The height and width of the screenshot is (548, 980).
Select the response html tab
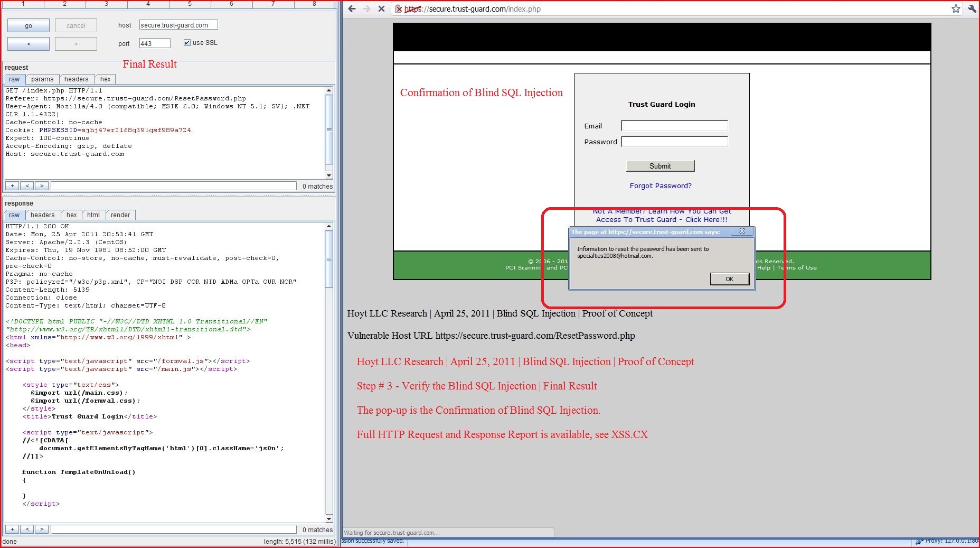93,215
